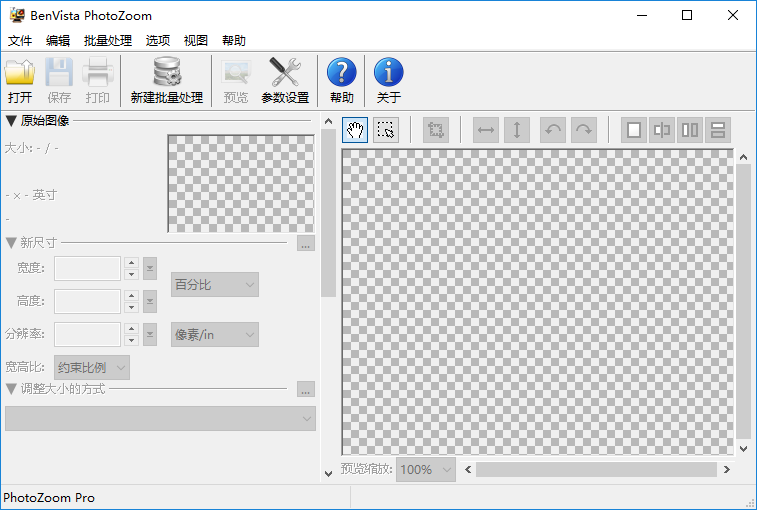Minimize the PhotoZoom window
This screenshot has width=757, height=510.
[x=642, y=15]
